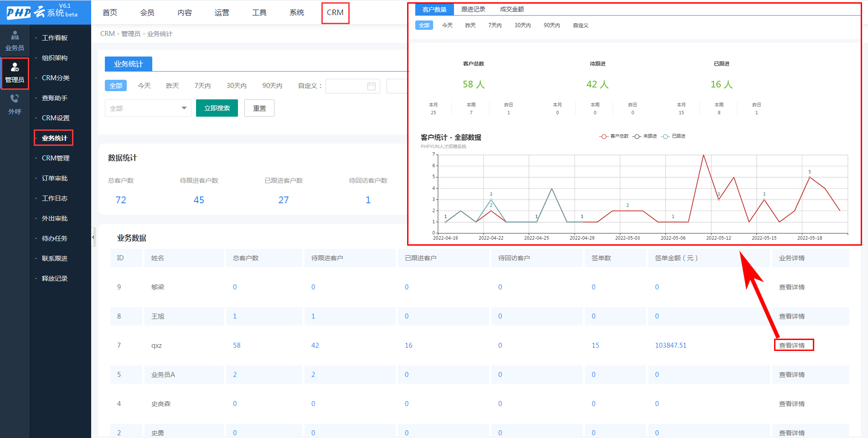Filter 业务统计 by 昨天
868x438 pixels.
(172, 86)
